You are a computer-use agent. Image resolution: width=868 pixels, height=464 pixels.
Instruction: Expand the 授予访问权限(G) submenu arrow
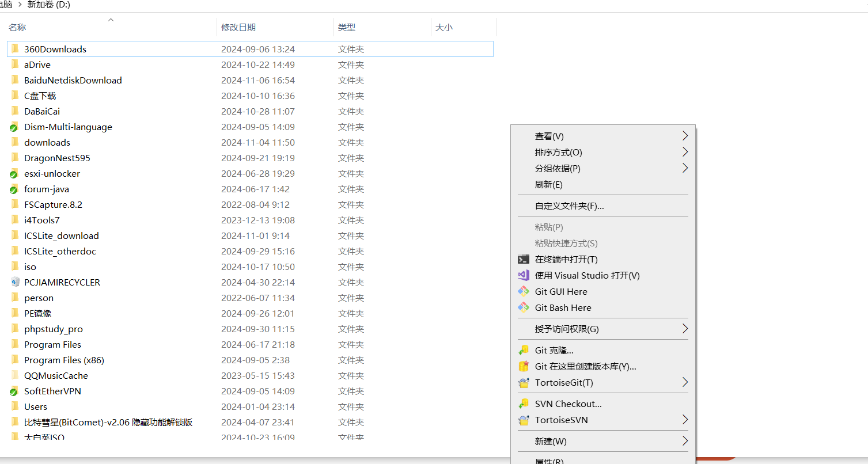coord(685,329)
